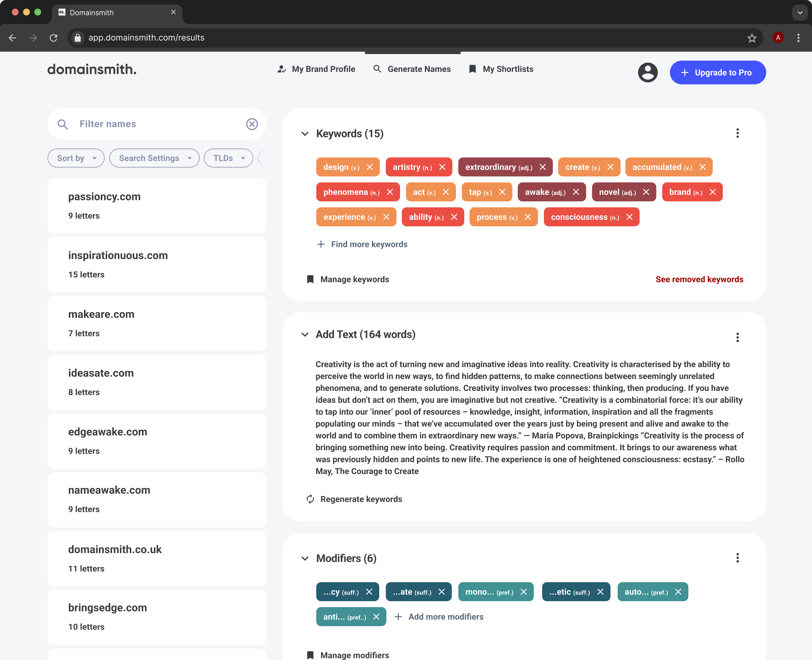Remove the process keyword chip
Image resolution: width=812 pixels, height=660 pixels.
click(x=528, y=217)
